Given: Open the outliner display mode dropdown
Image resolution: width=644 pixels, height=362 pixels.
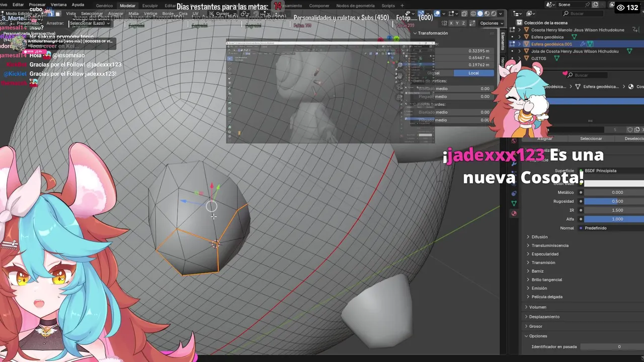Looking at the screenshot, I should (517, 14).
